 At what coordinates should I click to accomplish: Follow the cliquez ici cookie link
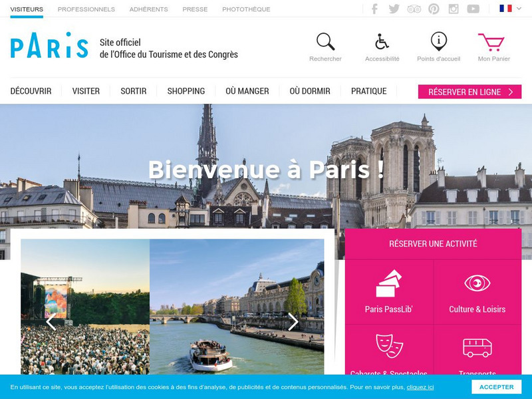420,387
